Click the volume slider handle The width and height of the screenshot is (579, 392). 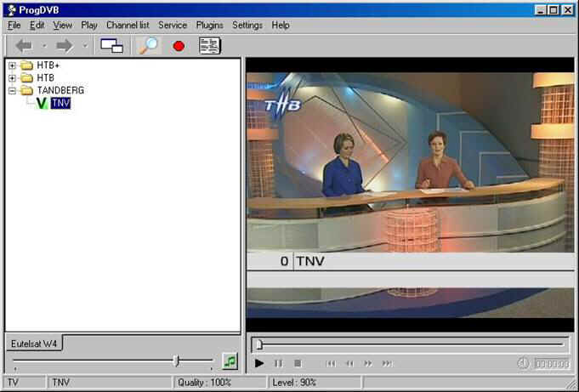click(x=177, y=361)
